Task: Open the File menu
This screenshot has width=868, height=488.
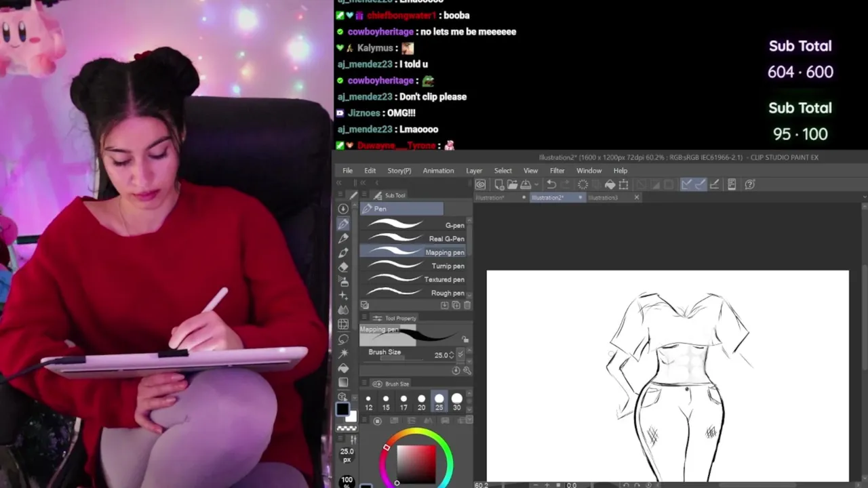Action: coord(347,171)
